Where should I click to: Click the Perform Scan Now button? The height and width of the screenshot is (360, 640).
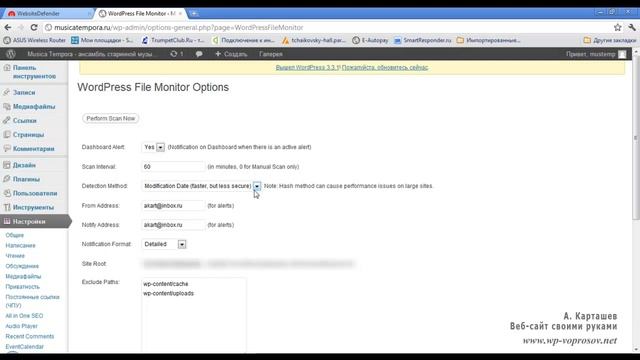point(111,118)
